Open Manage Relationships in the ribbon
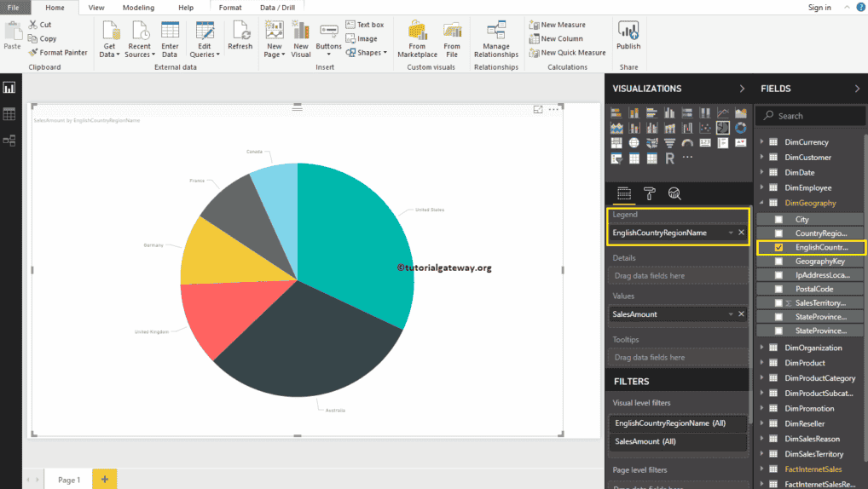The image size is (868, 489). pos(496,38)
